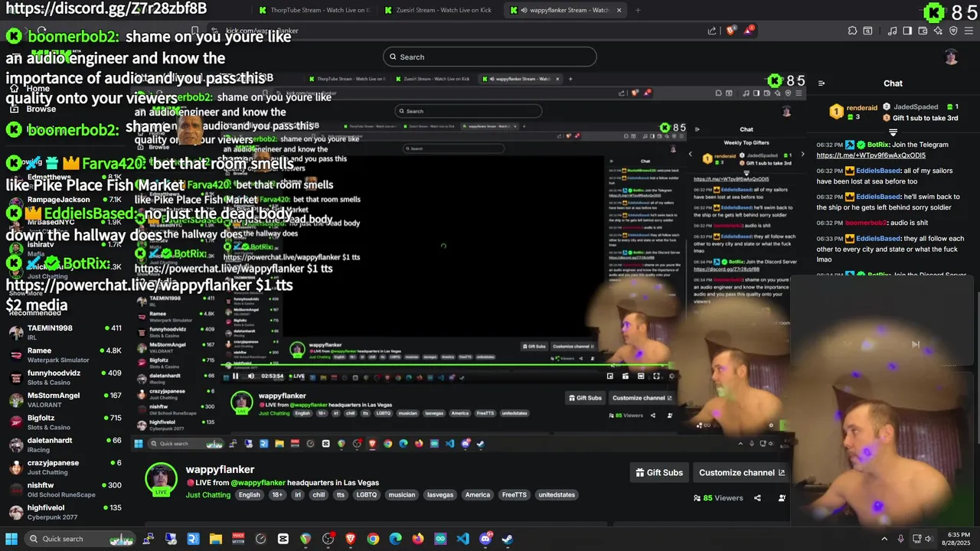Image resolution: width=980 pixels, height=551 pixels.
Task: Open Microsoft Edge from taskbar
Action: coord(395,539)
